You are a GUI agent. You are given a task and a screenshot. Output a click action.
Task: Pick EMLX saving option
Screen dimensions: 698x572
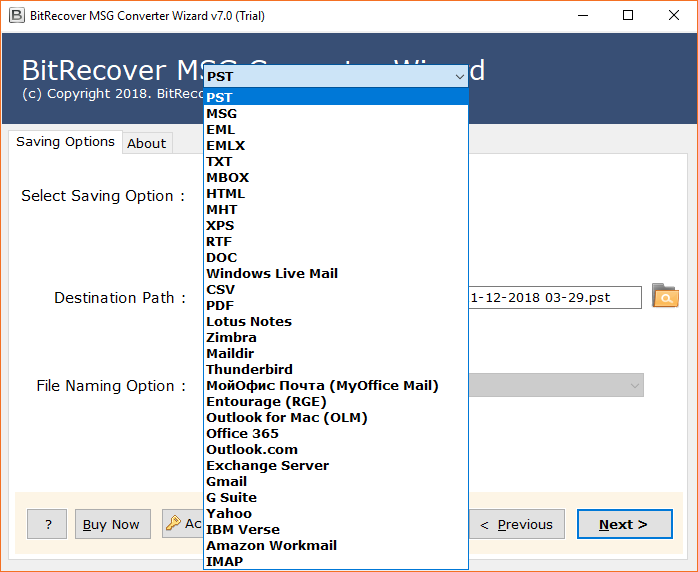336,146
